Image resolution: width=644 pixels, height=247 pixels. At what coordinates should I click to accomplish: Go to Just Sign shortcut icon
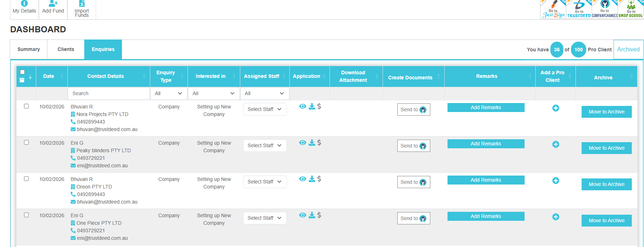(553, 10)
